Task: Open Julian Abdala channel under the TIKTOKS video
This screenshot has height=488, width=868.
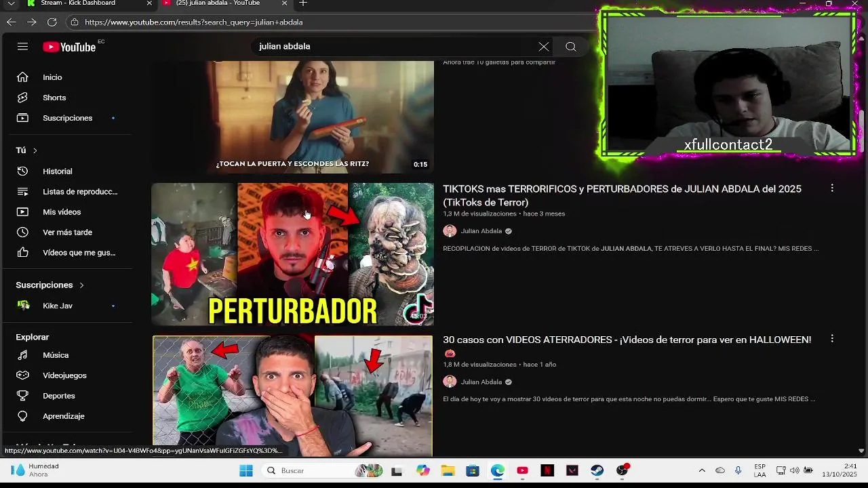Action: [481, 231]
